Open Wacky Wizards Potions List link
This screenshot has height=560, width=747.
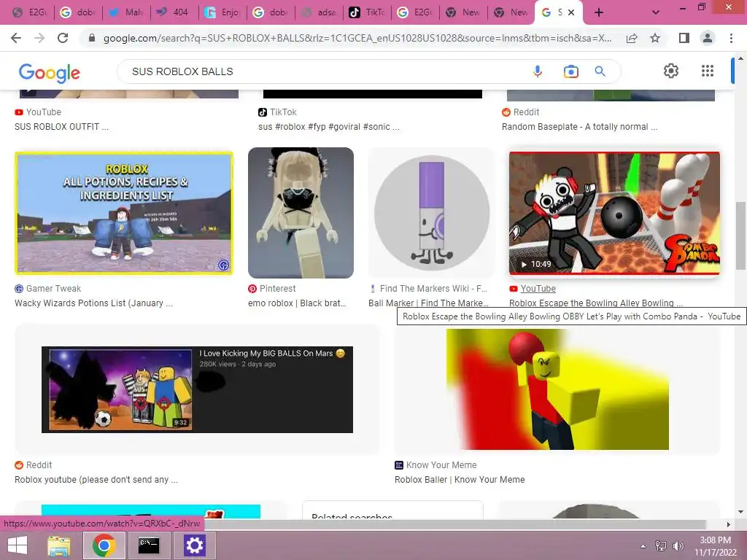click(93, 303)
